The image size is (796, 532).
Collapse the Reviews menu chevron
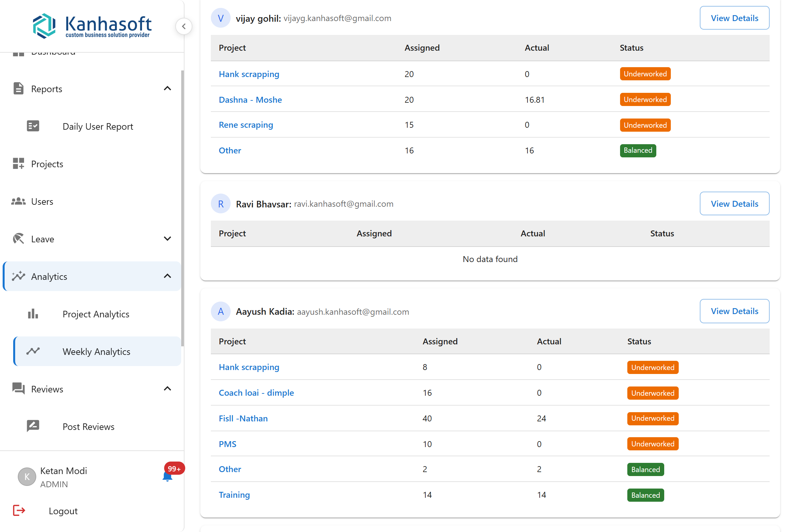tap(167, 388)
